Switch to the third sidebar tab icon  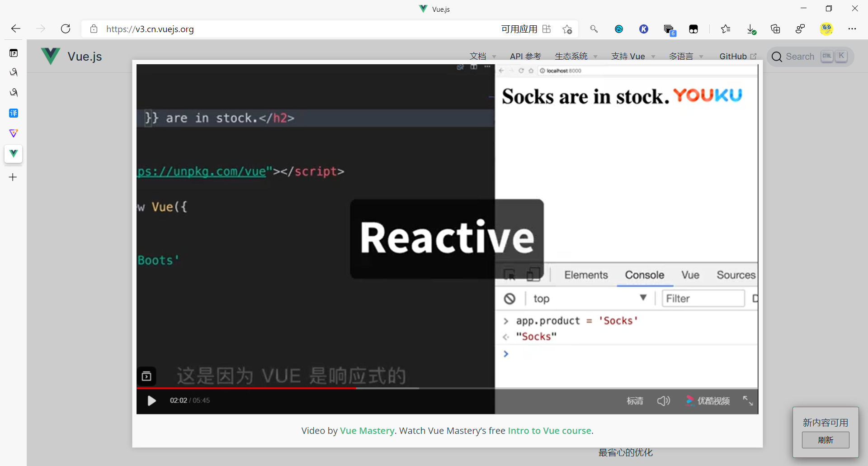[14, 93]
